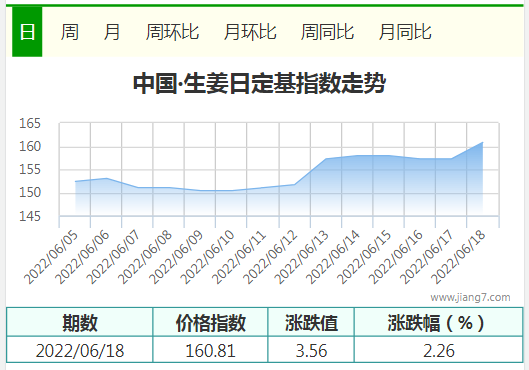
Task: Click the table cell 2022/06/18
Action: 80,350
